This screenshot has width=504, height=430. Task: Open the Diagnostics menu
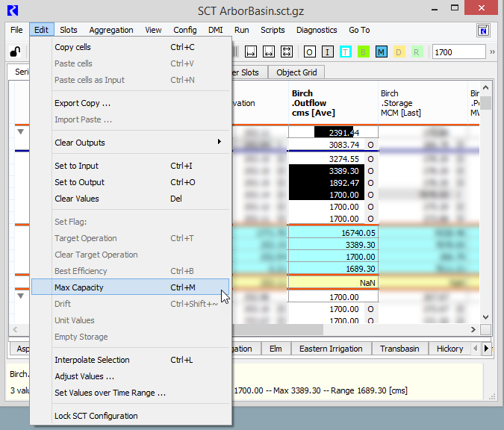317,31
